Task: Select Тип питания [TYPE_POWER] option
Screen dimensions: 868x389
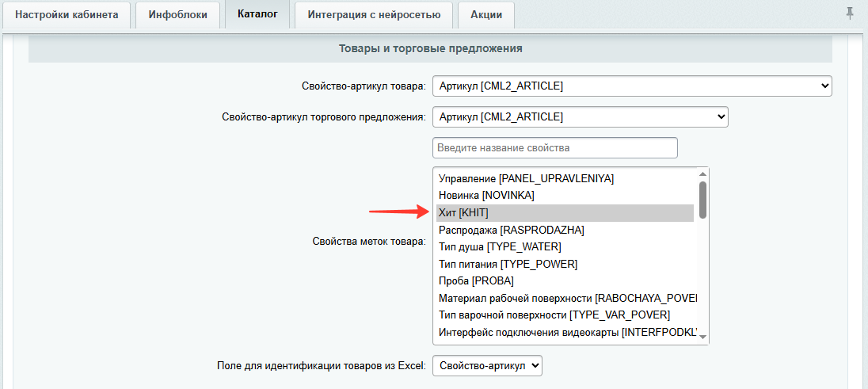Action: coord(565,264)
